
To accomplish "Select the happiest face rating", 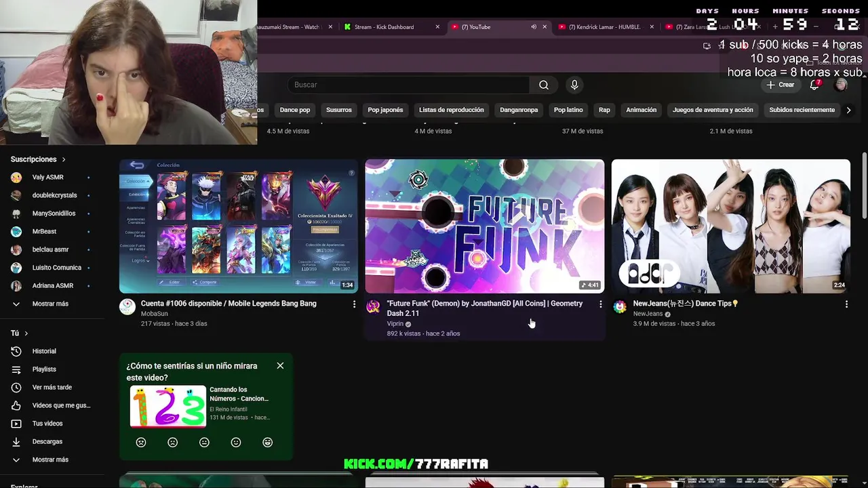I will 267,443.
